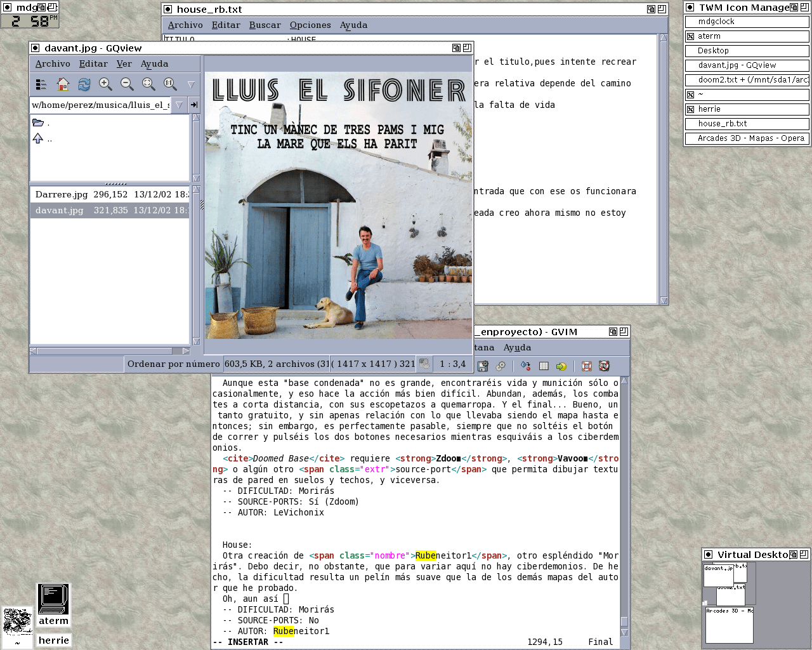Open help lifebuoy icon in GVIM toolbar
The width and height of the screenshot is (812, 650).
(587, 366)
